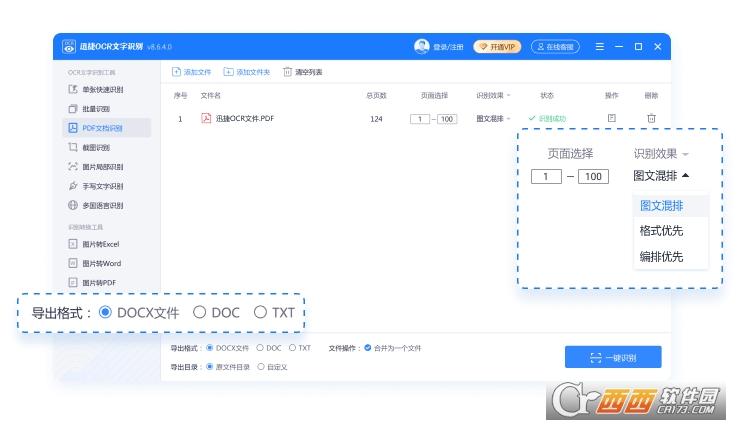
Task: Open the hamburger menu in the title bar
Action: tap(600, 47)
